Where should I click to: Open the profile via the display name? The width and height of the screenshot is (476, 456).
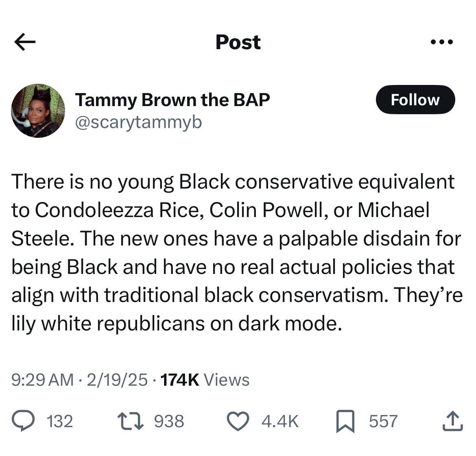(172, 100)
